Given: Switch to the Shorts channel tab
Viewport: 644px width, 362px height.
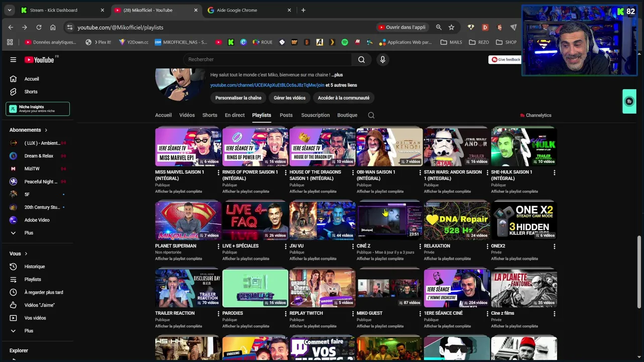Looking at the screenshot, I should click(x=210, y=115).
